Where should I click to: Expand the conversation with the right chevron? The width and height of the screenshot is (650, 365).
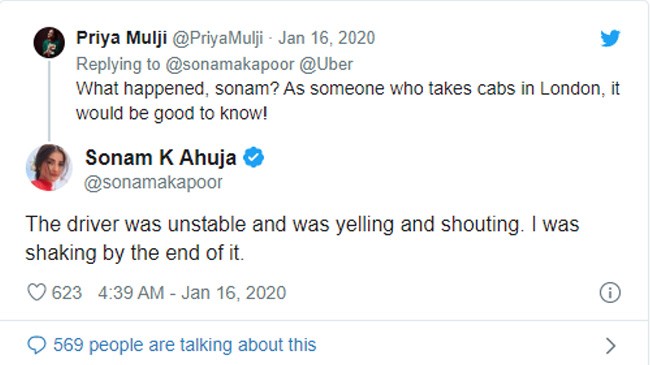pos(610,346)
